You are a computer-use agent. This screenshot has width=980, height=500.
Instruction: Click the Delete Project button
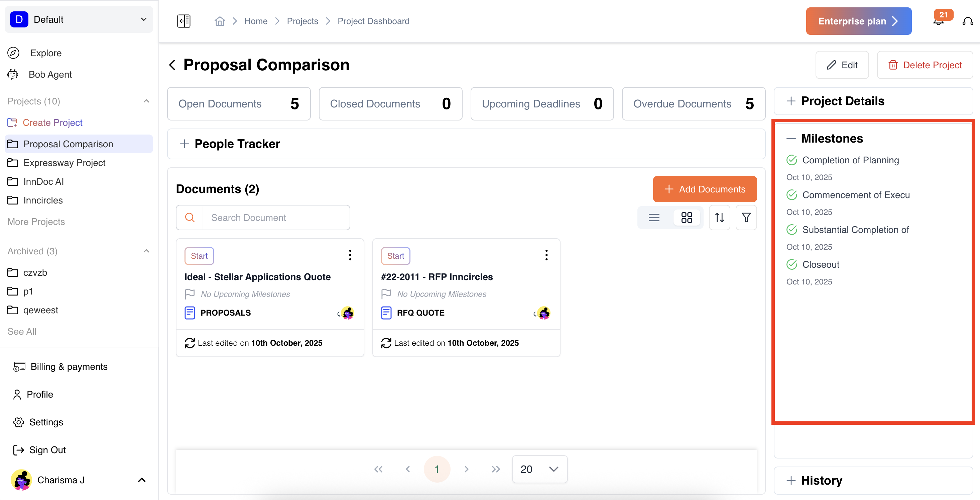[925, 65]
